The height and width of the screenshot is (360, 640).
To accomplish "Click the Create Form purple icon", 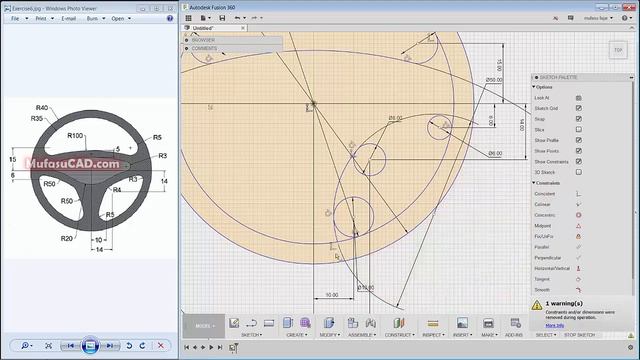I will tap(305, 323).
